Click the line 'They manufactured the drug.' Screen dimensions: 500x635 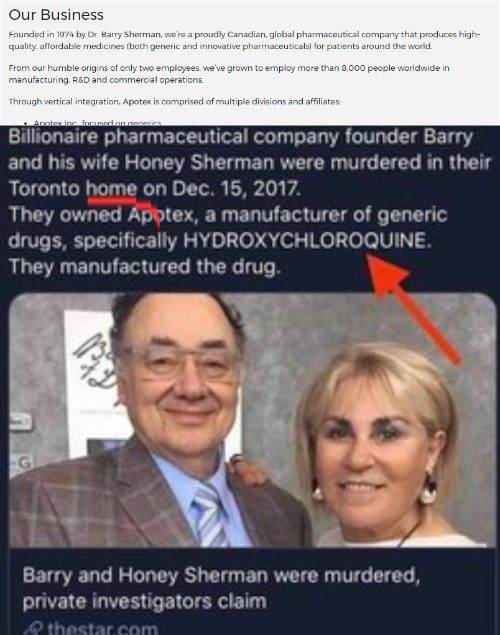tap(145, 267)
